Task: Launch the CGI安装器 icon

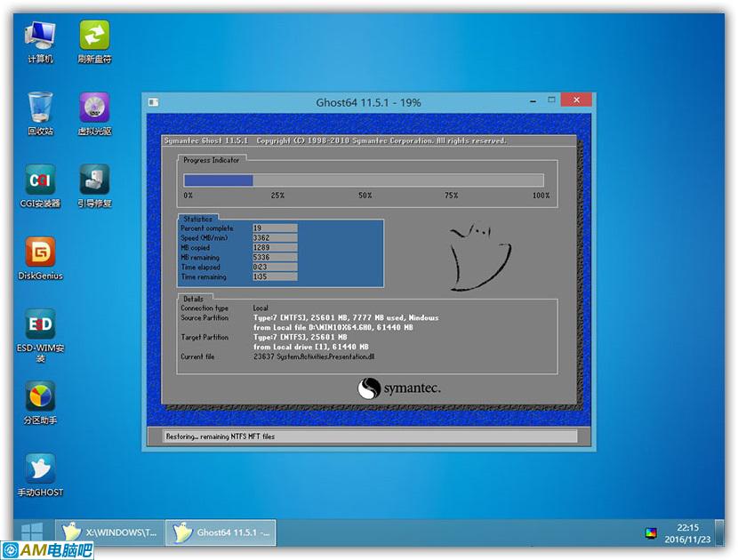Action: [x=40, y=186]
